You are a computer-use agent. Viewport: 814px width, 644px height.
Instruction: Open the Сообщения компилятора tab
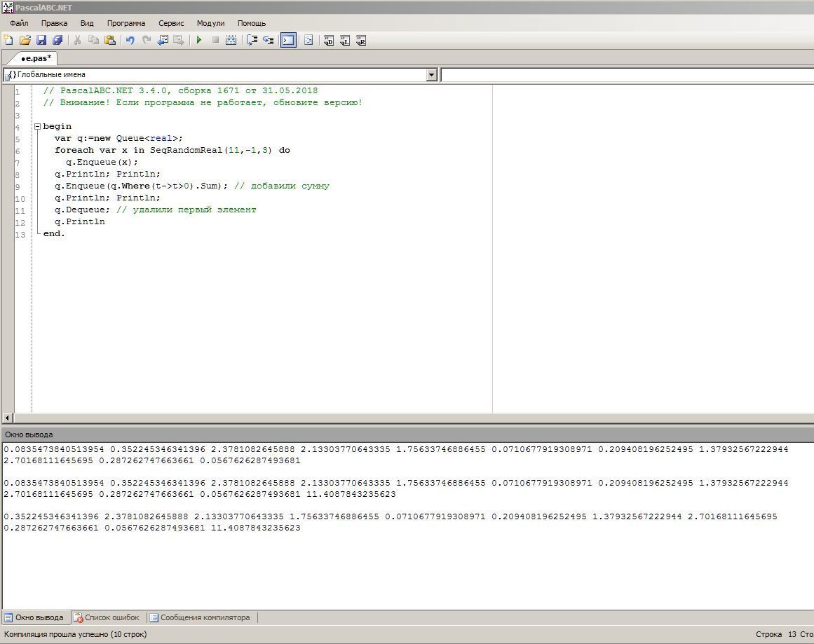point(204,617)
